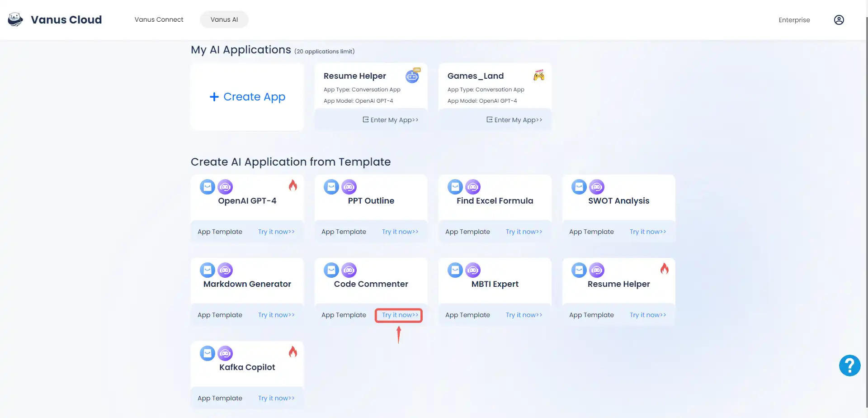Image resolution: width=868 pixels, height=418 pixels.
Task: Select the Resume Helper app title under My AI Applications
Action: point(355,76)
